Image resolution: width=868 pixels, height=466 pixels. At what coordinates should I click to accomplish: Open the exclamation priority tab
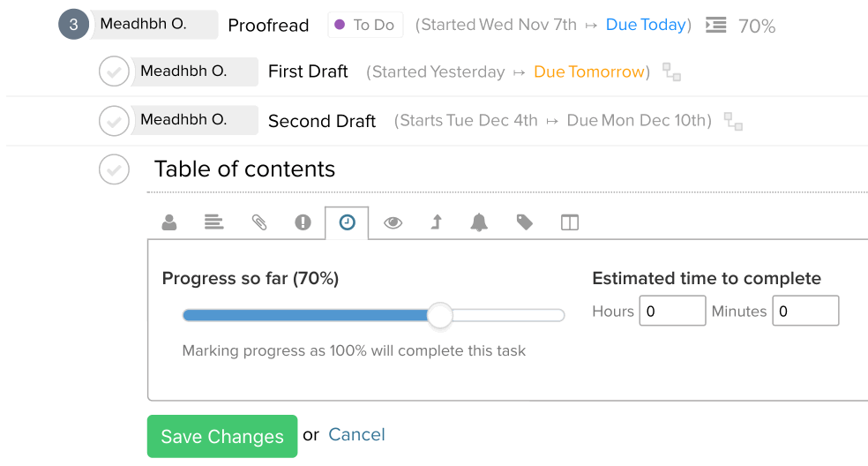(x=303, y=222)
